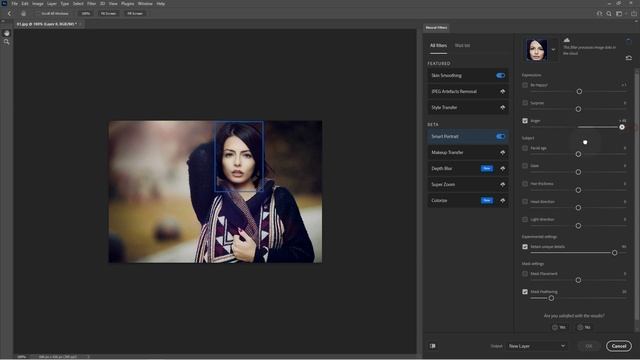
Task: Open the Help menu
Action: (161, 4)
